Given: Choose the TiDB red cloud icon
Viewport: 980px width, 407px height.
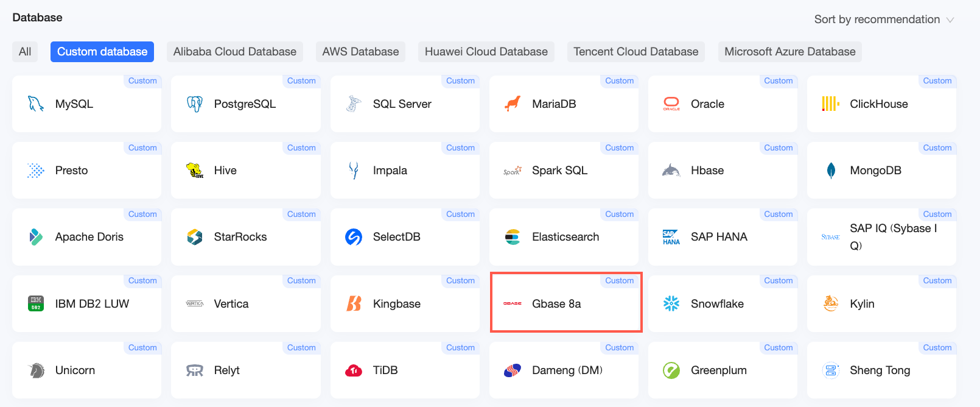Looking at the screenshot, I should click(x=354, y=370).
